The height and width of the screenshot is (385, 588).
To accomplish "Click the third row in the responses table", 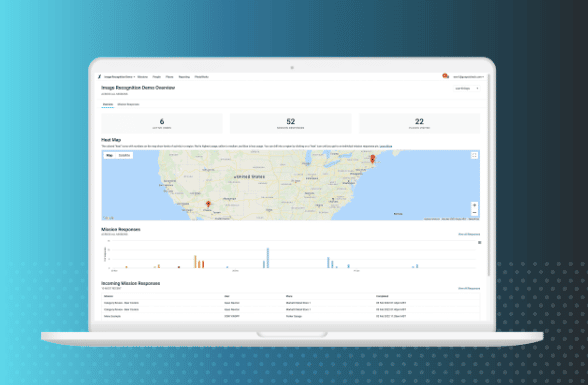I will coord(291,316).
